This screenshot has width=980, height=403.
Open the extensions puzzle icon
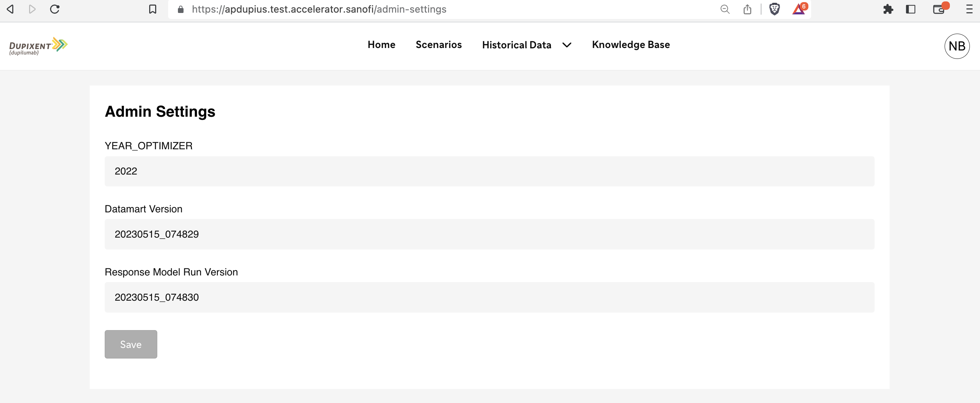888,9
